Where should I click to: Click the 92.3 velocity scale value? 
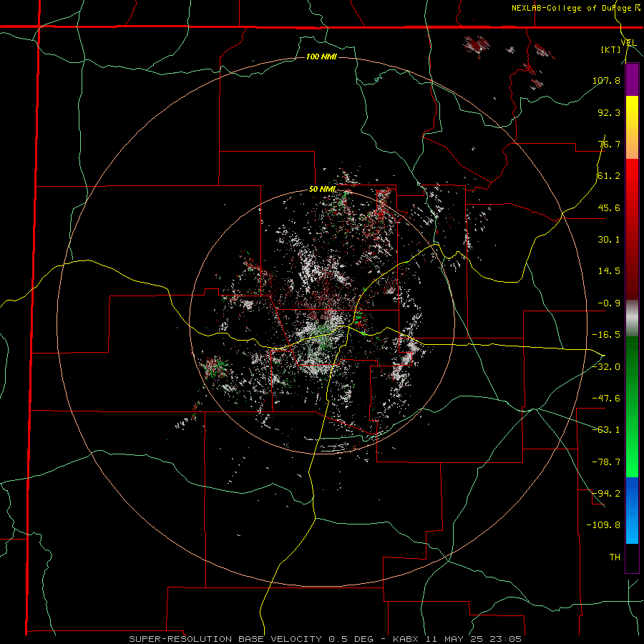point(609,112)
